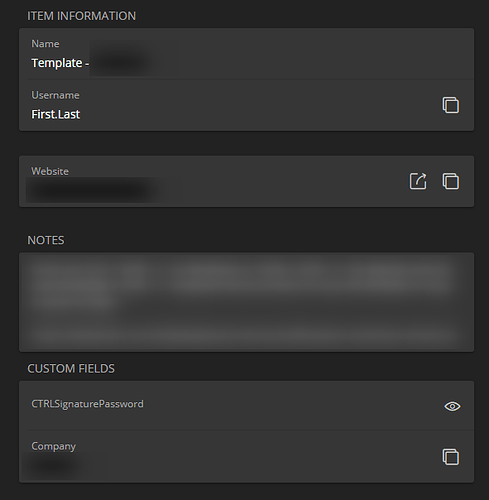Click the First.Last username text
Viewport: 489px width, 500px height.
pyautogui.click(x=56, y=114)
